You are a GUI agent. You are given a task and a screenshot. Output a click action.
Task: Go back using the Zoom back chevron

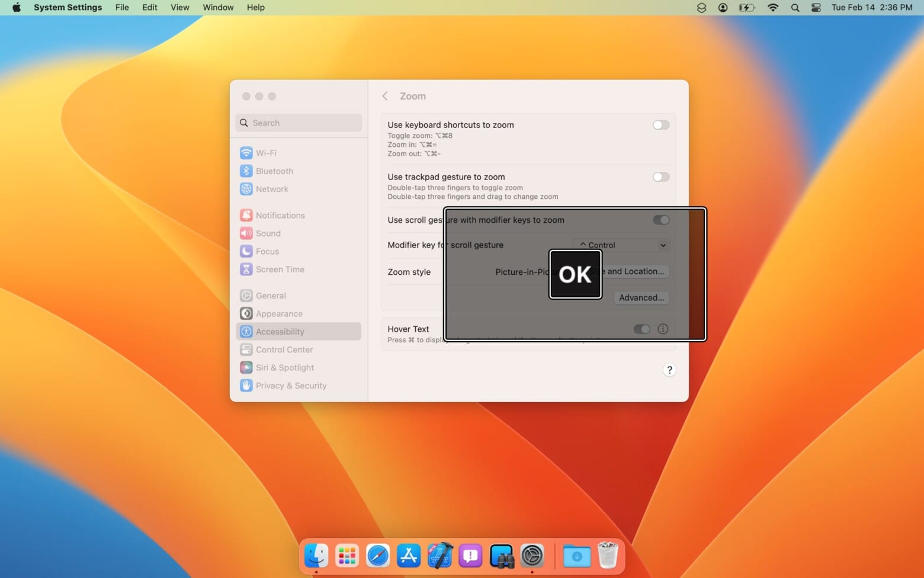coord(385,96)
